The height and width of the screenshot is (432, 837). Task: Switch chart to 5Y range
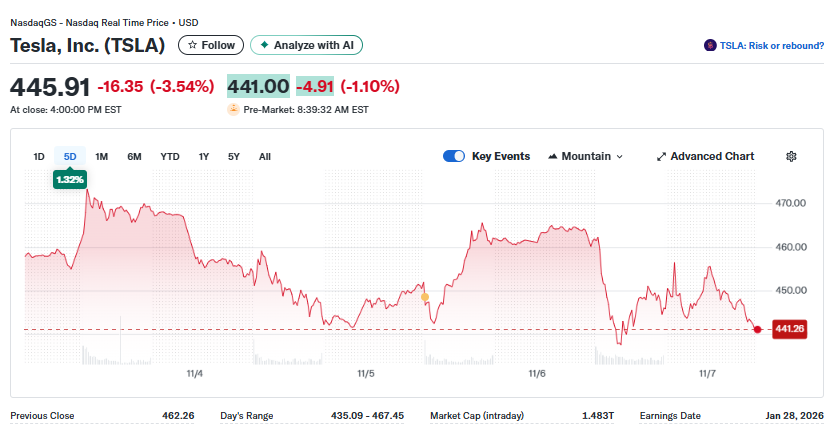[x=234, y=156]
